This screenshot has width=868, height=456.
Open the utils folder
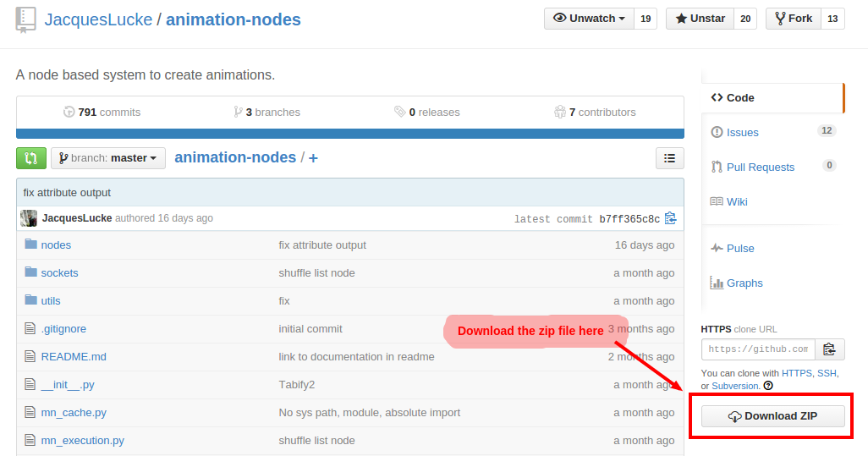tap(51, 301)
